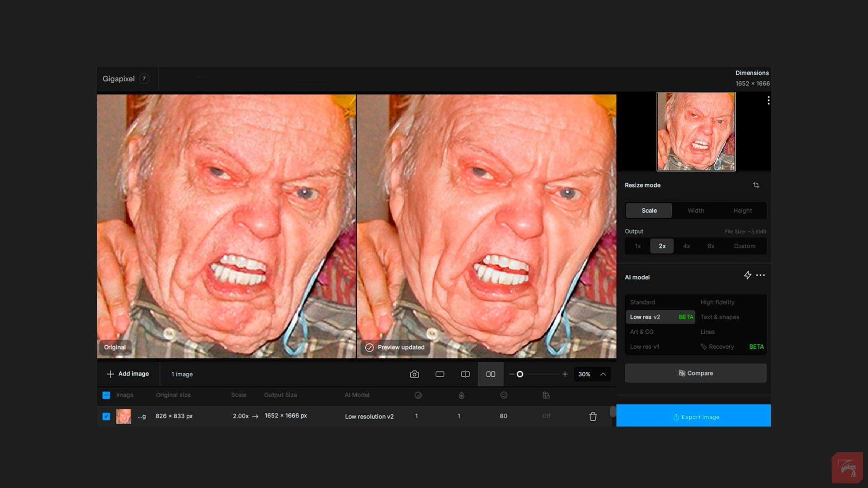
Task: Click the Compare button
Action: [695, 373]
